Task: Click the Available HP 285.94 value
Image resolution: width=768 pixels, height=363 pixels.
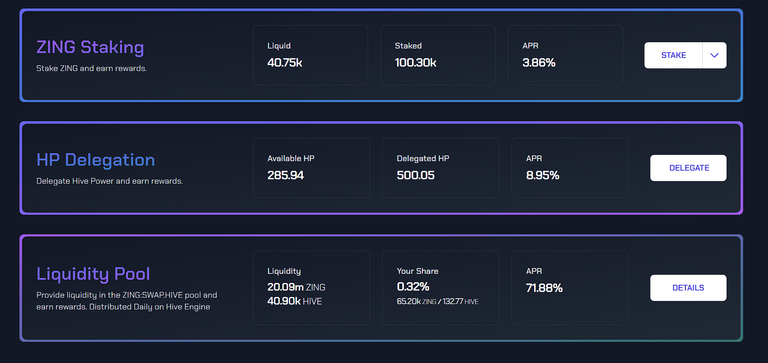Action: [286, 175]
